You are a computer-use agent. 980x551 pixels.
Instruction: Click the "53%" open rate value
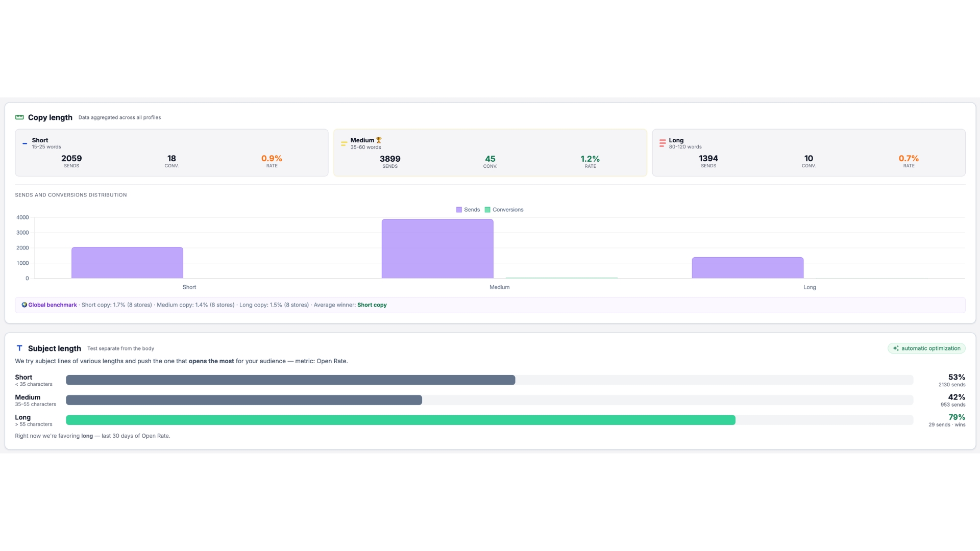pyautogui.click(x=957, y=378)
